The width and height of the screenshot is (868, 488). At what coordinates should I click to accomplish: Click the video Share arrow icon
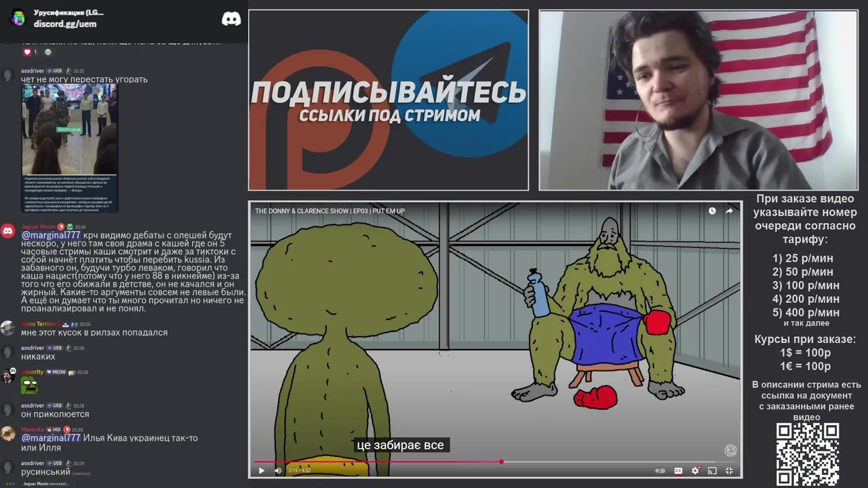coord(729,211)
